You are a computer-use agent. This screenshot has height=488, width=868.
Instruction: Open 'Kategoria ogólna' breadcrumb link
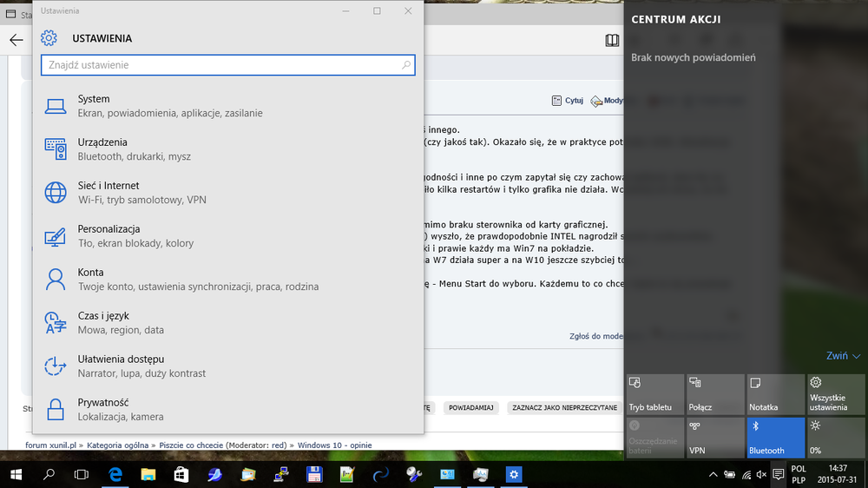coord(117,445)
